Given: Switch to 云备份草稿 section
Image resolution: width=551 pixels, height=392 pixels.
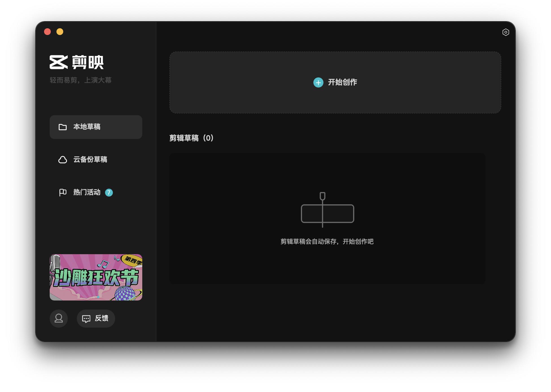Looking at the screenshot, I should (x=90, y=160).
